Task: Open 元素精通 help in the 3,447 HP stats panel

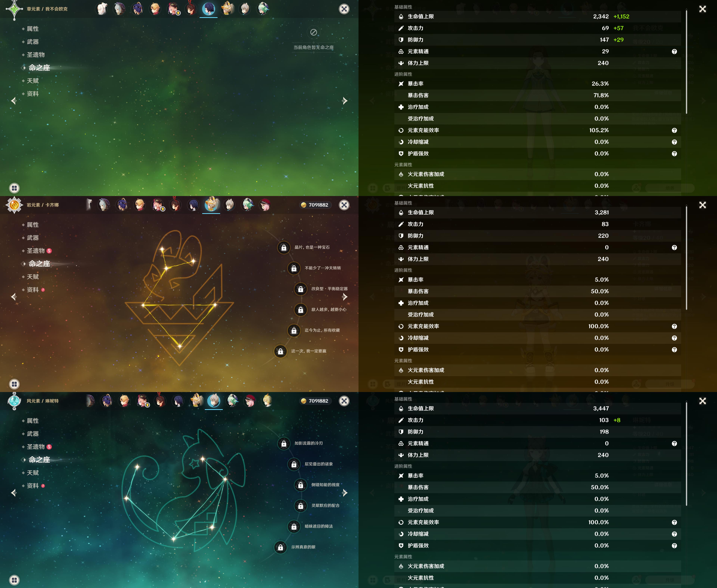Action: [674, 444]
